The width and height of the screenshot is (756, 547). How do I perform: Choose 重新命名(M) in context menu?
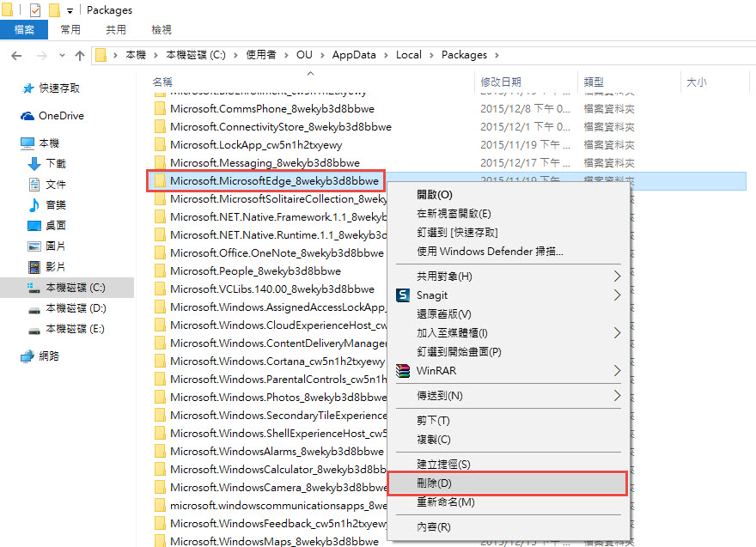[x=509, y=502]
